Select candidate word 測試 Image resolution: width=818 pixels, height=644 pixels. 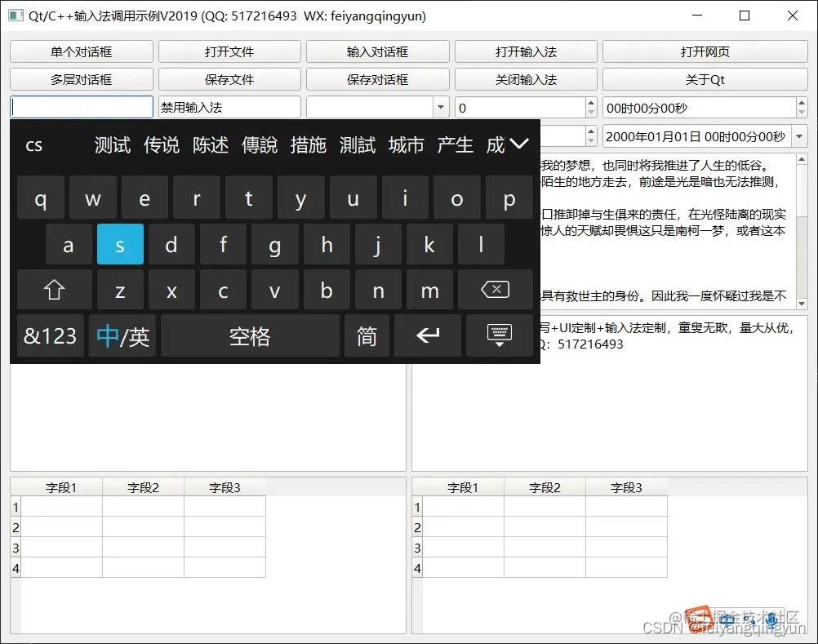pos(358,145)
